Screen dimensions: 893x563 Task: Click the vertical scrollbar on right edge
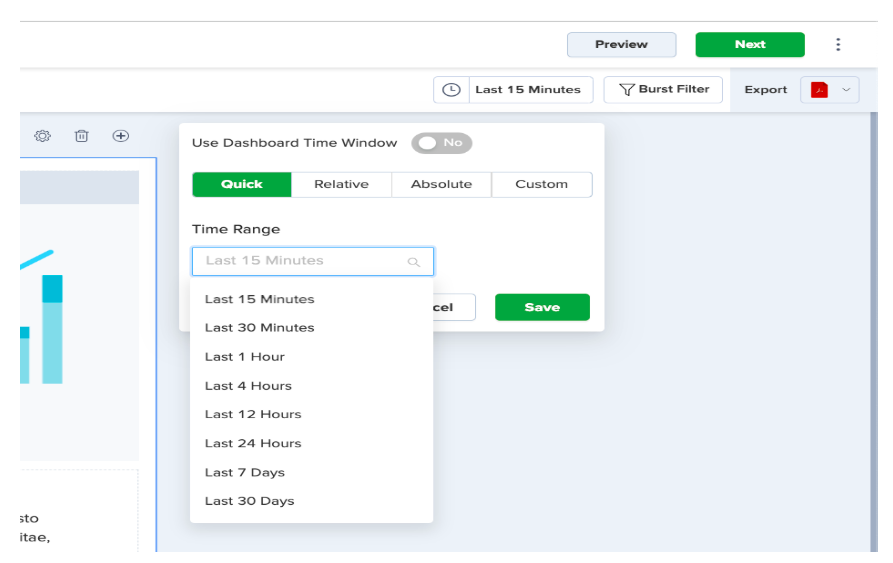pos(874,332)
